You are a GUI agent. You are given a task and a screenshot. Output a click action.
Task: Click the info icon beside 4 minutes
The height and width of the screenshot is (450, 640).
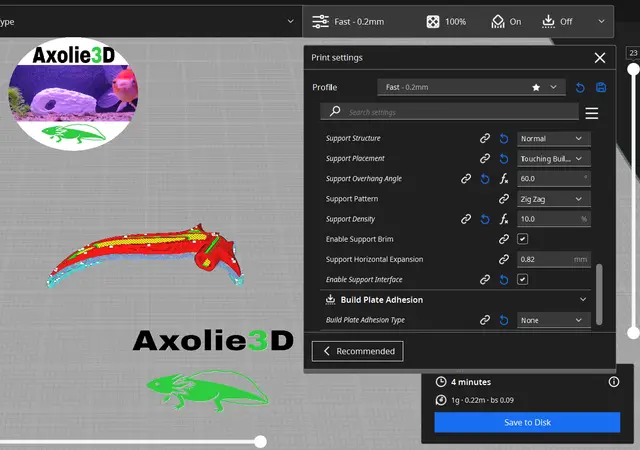(x=613, y=382)
